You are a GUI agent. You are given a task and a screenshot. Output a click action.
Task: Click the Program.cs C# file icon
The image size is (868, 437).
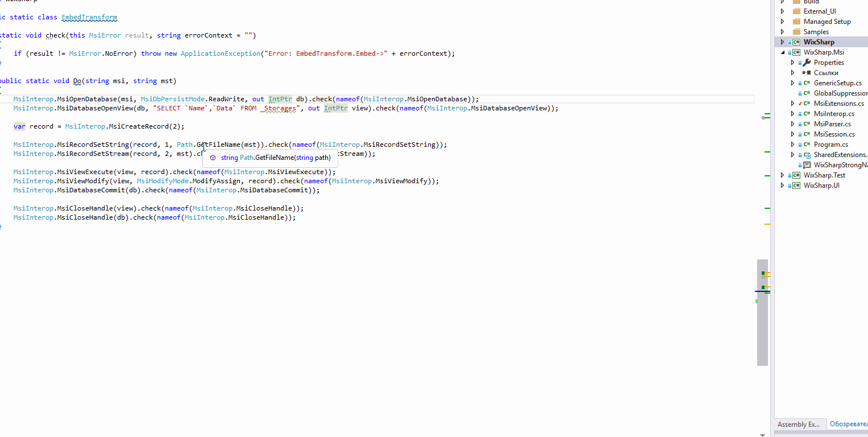807,145
